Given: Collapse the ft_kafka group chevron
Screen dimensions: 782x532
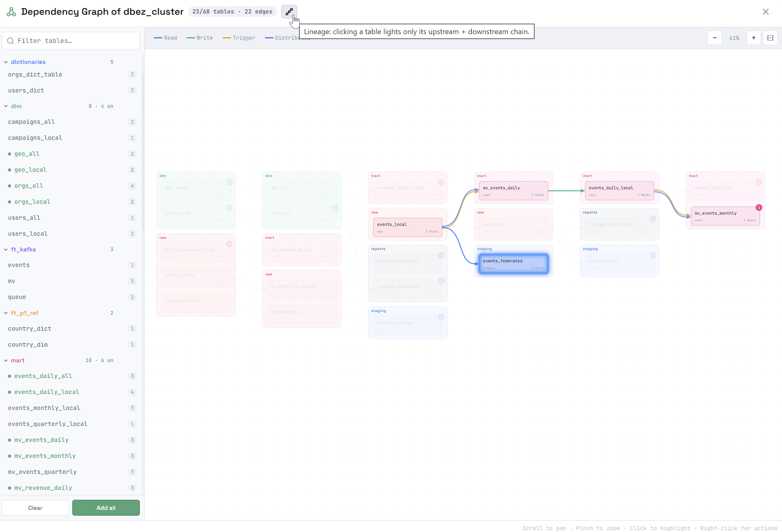Looking at the screenshot, I should coord(6,249).
